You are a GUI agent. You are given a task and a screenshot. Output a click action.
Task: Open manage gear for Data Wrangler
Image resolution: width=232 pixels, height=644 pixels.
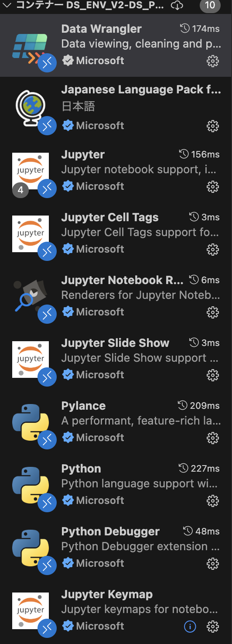[x=212, y=61]
